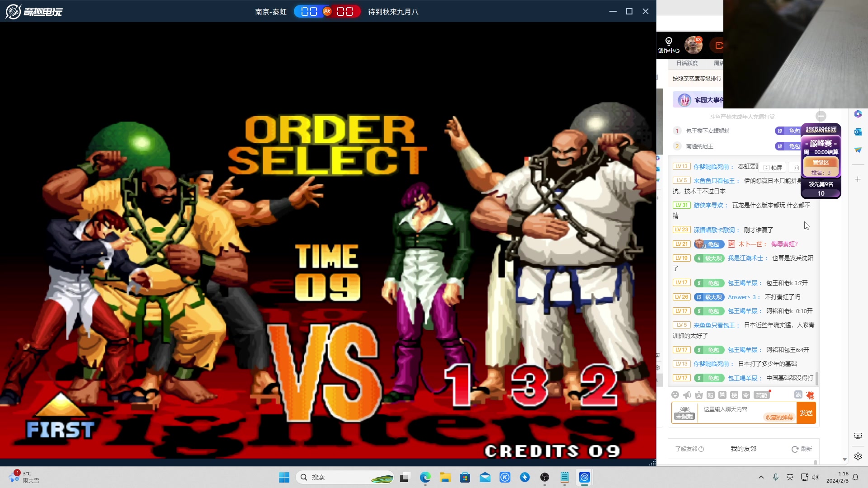This screenshot has width=868, height=488.
Task: Open File Explorer from the taskbar
Action: pos(445,477)
